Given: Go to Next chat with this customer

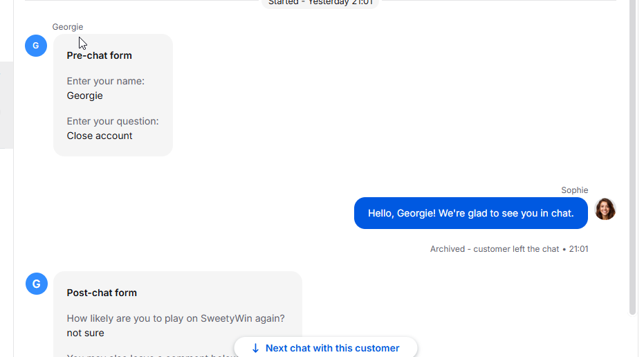Looking at the screenshot, I should [332, 348].
